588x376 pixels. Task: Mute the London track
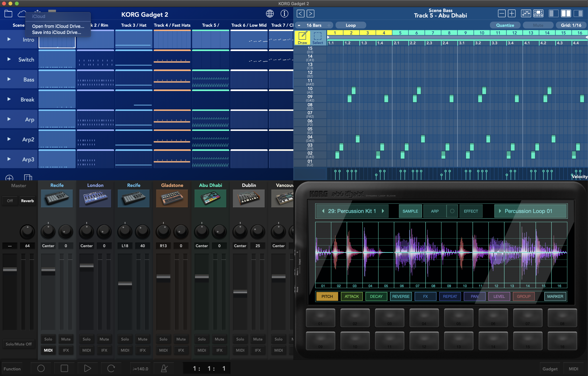pyautogui.click(x=104, y=339)
